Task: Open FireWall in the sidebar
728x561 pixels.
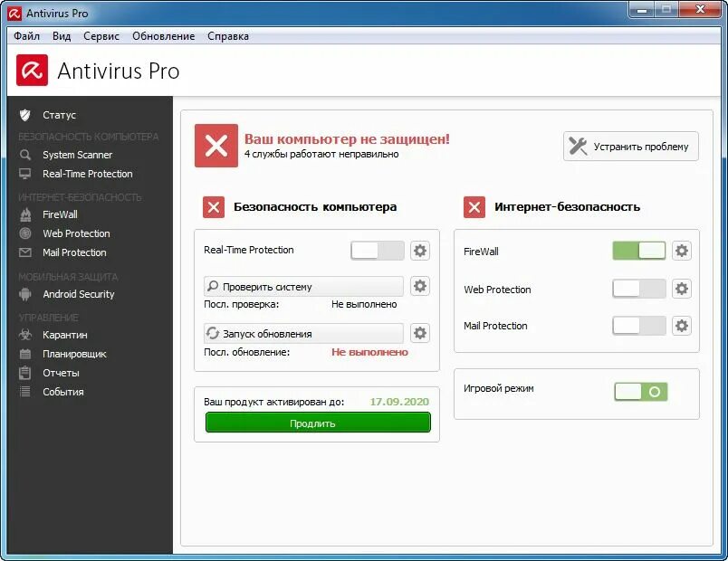Action: tap(60, 214)
